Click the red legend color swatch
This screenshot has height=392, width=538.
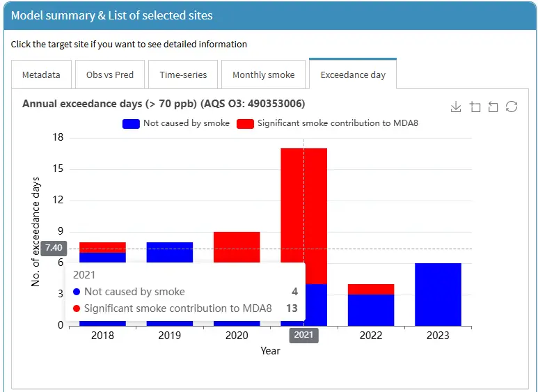(x=245, y=123)
